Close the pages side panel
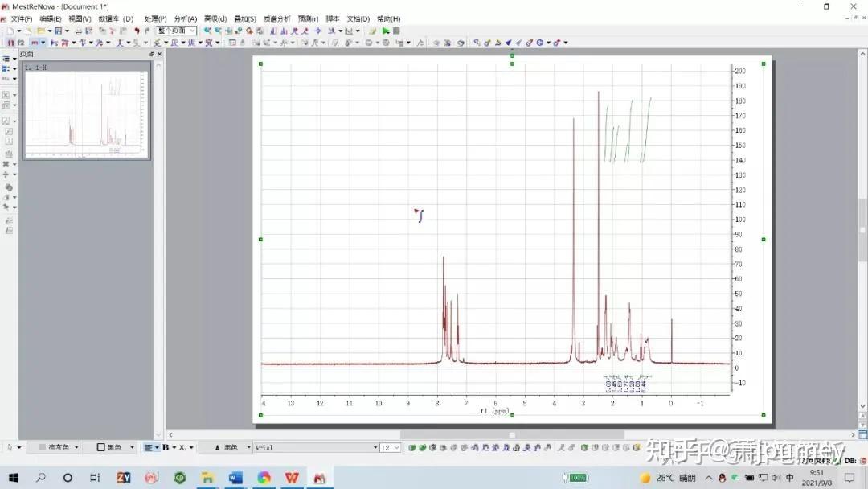This screenshot has width=868, height=489. (x=159, y=54)
